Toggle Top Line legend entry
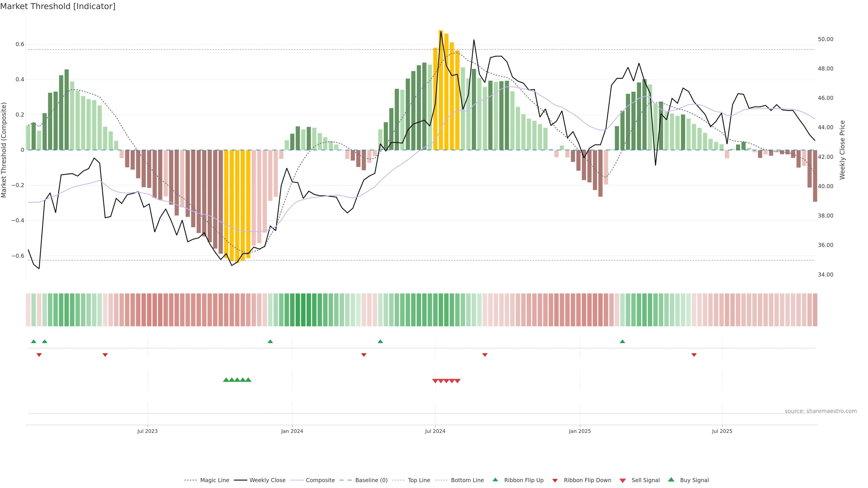 (x=419, y=480)
